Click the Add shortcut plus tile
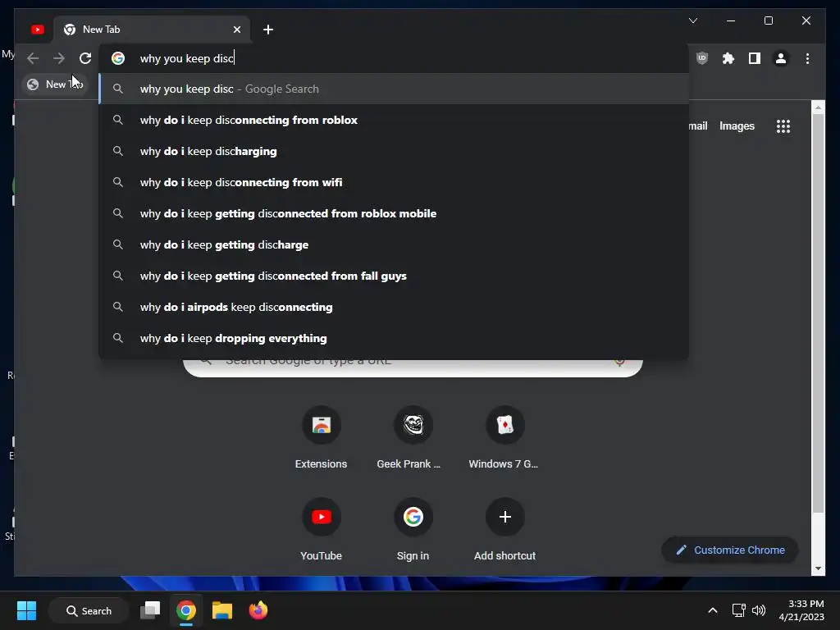 (x=504, y=529)
